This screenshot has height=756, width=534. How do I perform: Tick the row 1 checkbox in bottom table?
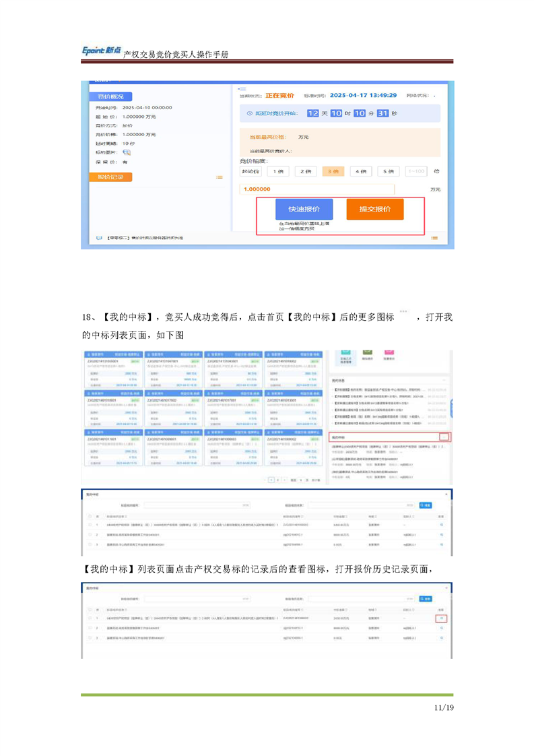[89, 618]
